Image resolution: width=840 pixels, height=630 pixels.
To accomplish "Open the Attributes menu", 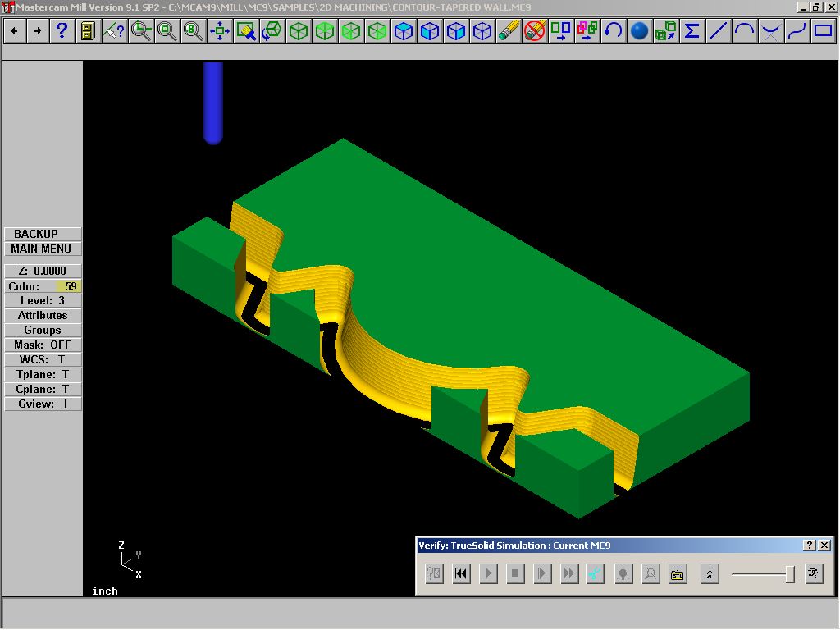I will point(43,316).
